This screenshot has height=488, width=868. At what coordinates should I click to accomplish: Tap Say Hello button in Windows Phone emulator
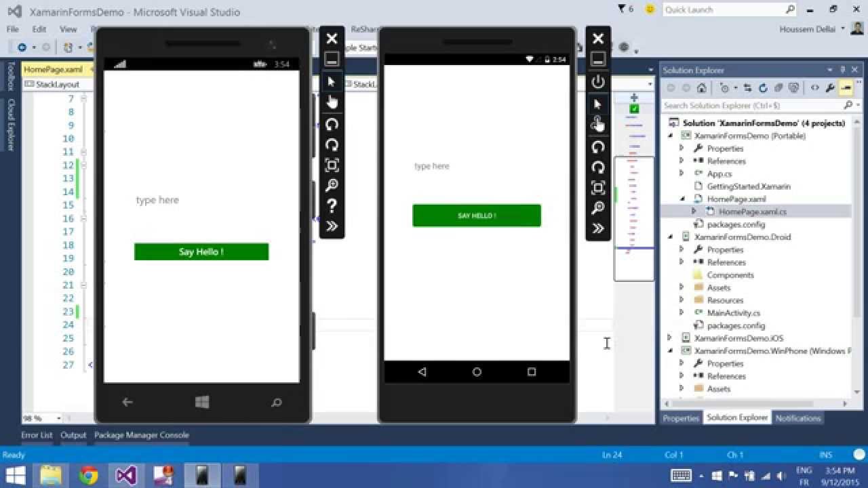(201, 251)
